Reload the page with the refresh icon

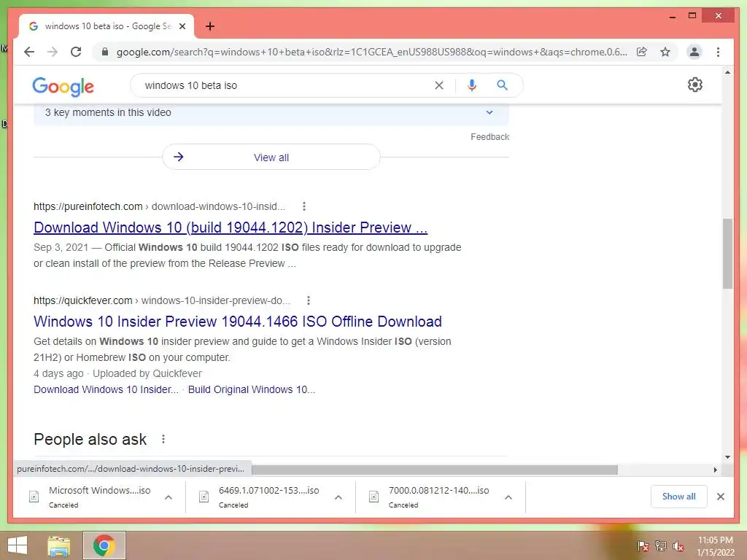click(x=76, y=52)
